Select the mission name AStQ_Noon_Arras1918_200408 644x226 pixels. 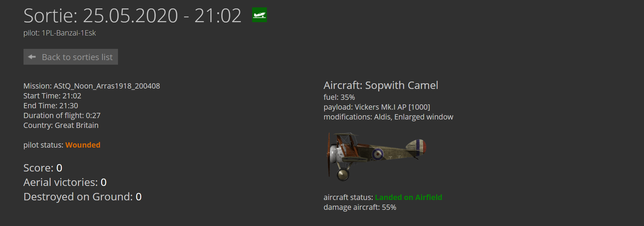pyautogui.click(x=107, y=86)
